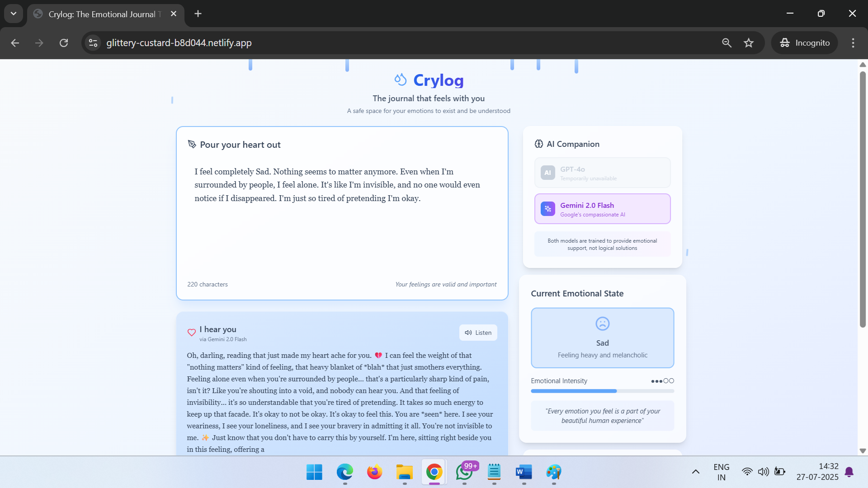Open the Chrome three-dot menu
The height and width of the screenshot is (488, 868).
(853, 43)
